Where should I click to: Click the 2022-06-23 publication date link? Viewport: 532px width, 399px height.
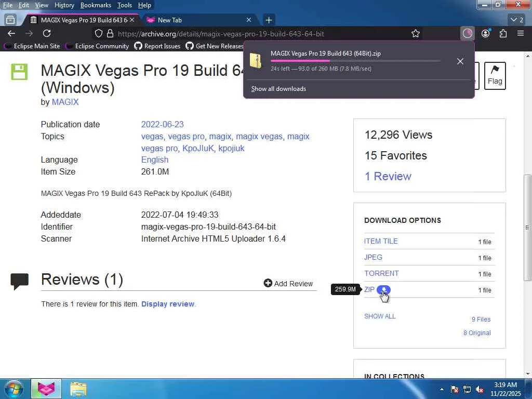pos(162,124)
